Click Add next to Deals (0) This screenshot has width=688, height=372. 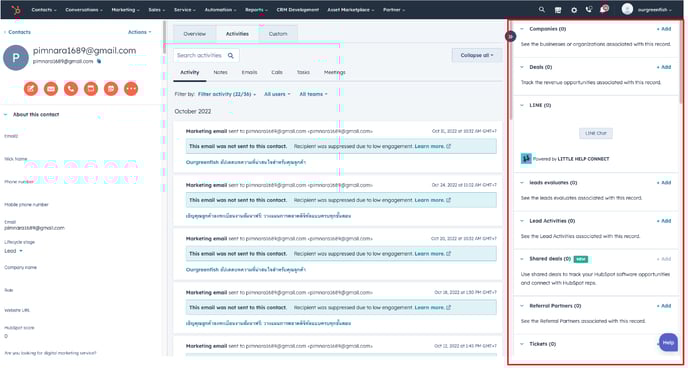pyautogui.click(x=664, y=67)
